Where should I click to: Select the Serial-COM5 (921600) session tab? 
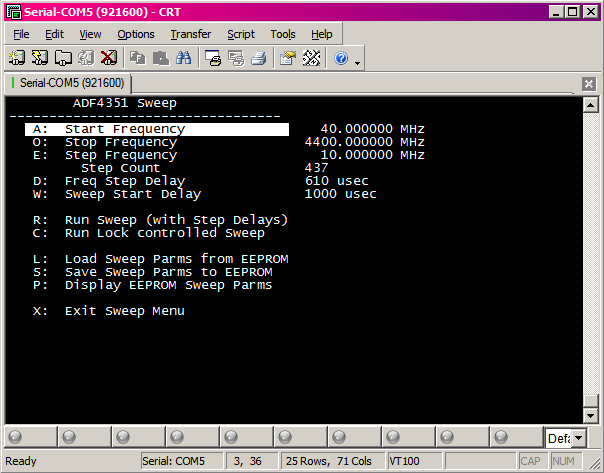68,83
